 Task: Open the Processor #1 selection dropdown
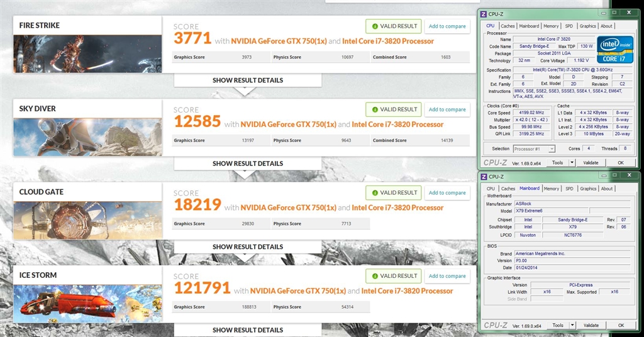click(534, 149)
